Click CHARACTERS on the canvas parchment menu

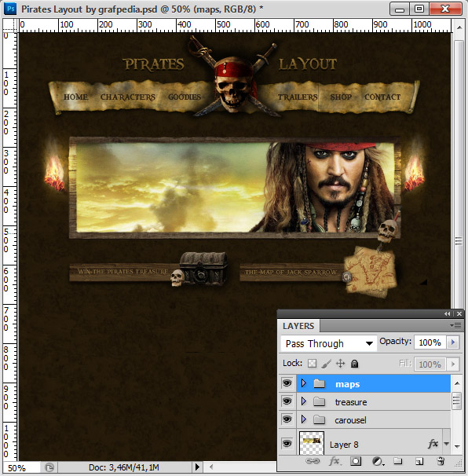(128, 97)
